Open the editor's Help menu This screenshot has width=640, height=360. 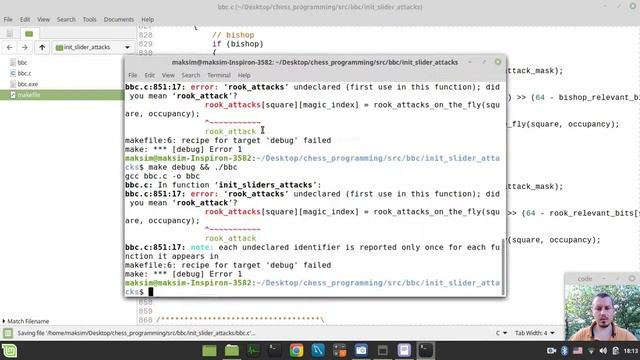pos(147,20)
